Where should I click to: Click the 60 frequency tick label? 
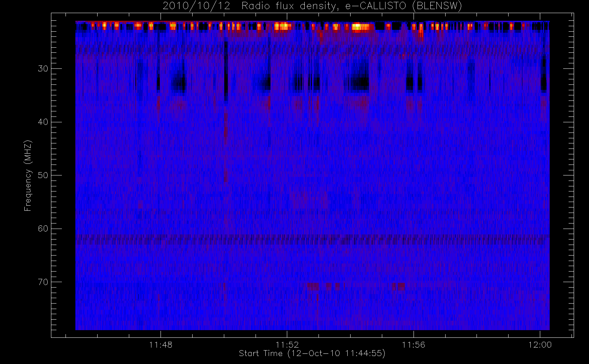click(43, 229)
